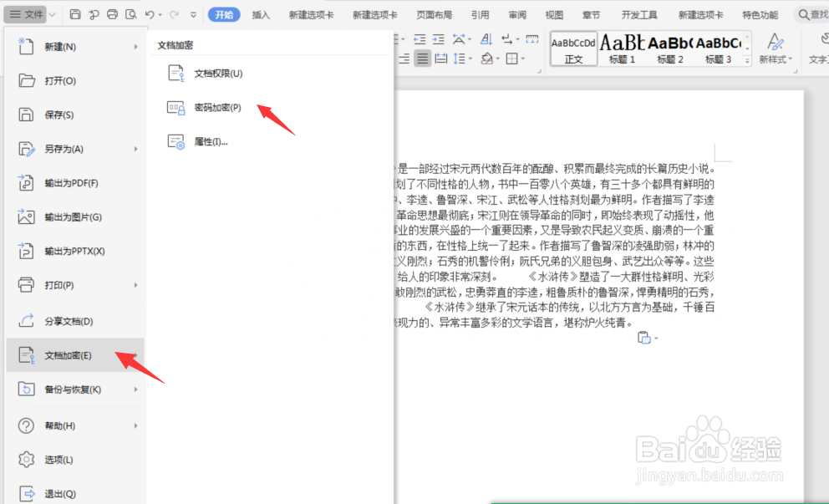Click the 正文 body text style thumbnail
This screenshot has width=829, height=504.
[x=576, y=48]
